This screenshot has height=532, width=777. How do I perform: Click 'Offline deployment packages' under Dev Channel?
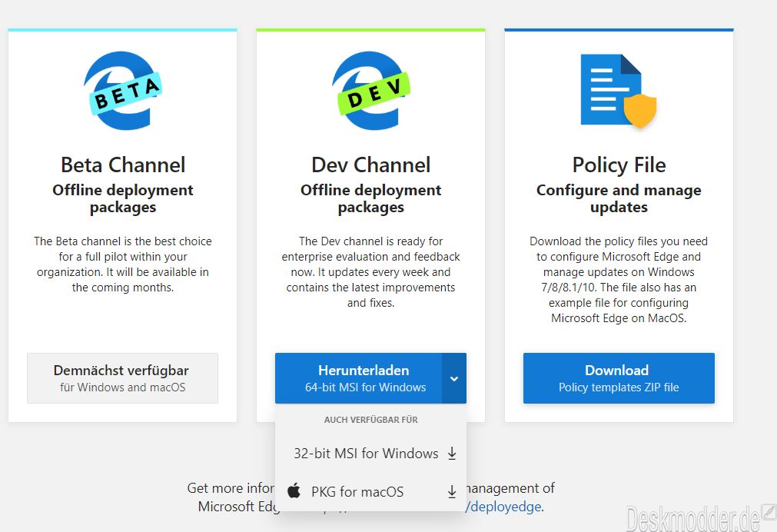371,198
